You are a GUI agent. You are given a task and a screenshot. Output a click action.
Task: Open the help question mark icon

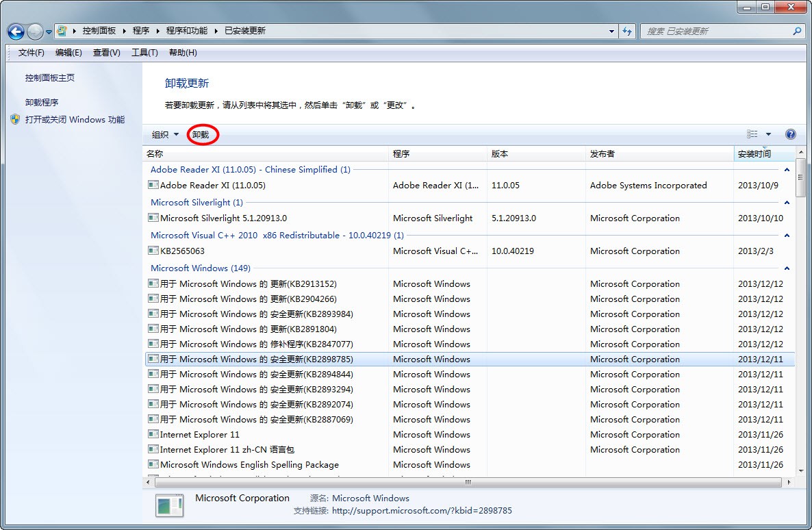click(790, 135)
